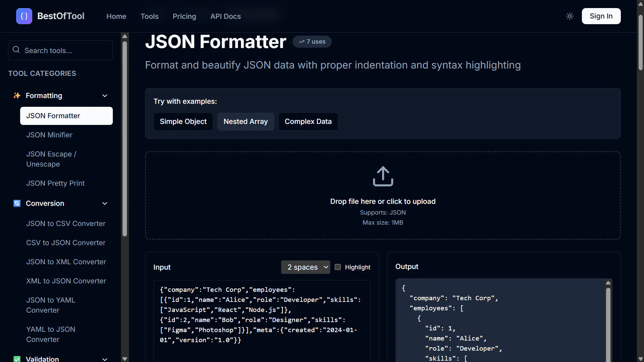Screen dimensions: 644x362
Task: Click the search magnifier icon
Action: [x=16, y=50]
